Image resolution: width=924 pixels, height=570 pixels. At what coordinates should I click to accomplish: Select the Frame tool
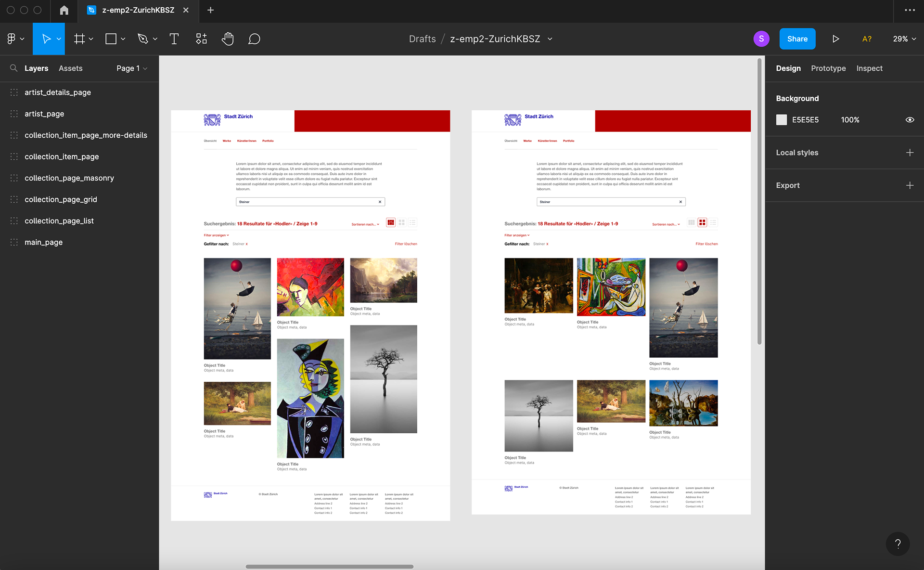click(x=79, y=39)
